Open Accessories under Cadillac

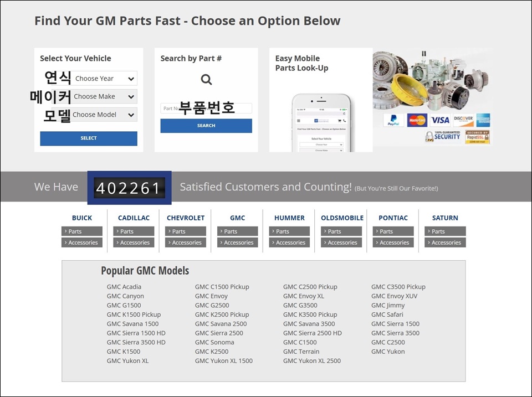pyautogui.click(x=134, y=243)
